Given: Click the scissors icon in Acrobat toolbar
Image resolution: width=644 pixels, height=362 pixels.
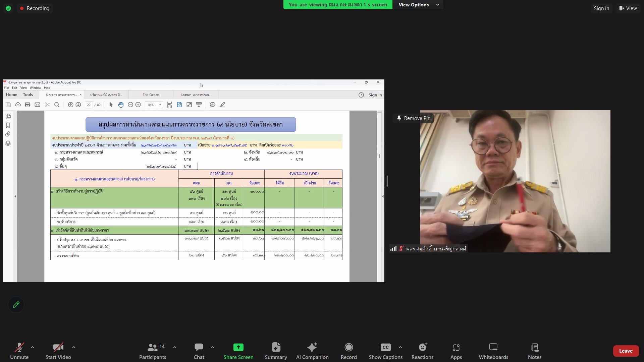Looking at the screenshot, I should (x=47, y=105).
